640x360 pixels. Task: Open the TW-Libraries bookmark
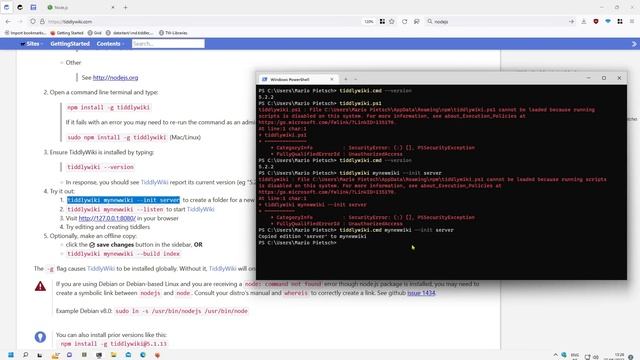[x=173, y=33]
